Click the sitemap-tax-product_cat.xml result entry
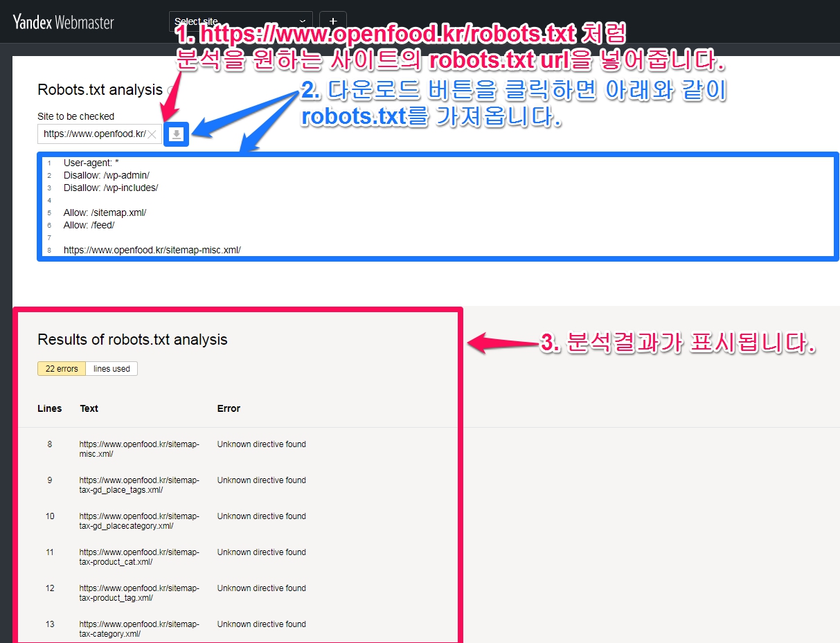Viewport: 840px width, 643px height. pos(139,557)
